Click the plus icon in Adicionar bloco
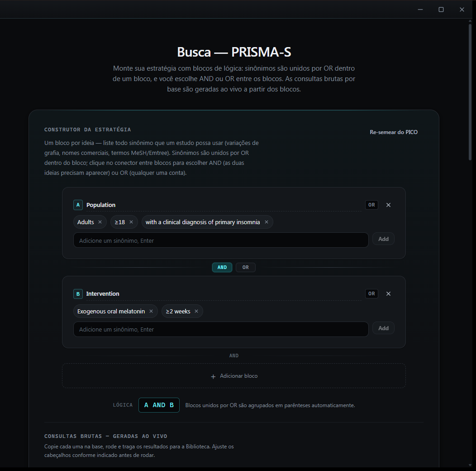This screenshot has width=476, height=471. tap(213, 376)
